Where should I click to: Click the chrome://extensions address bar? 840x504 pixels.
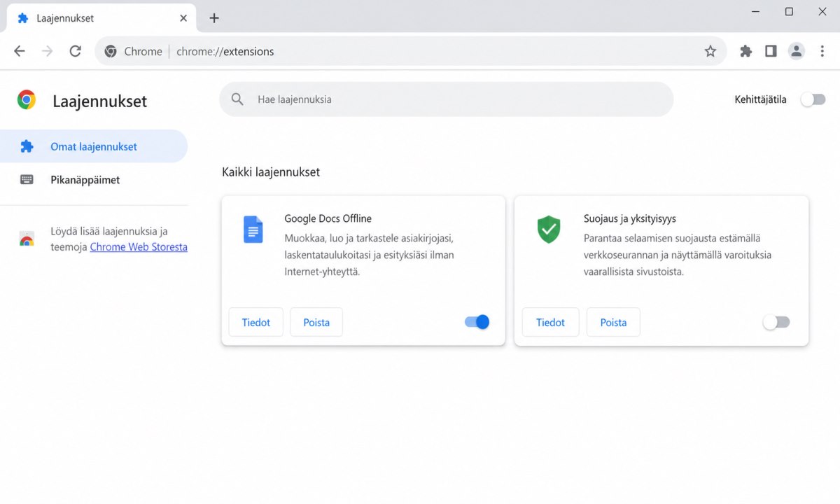(410, 51)
